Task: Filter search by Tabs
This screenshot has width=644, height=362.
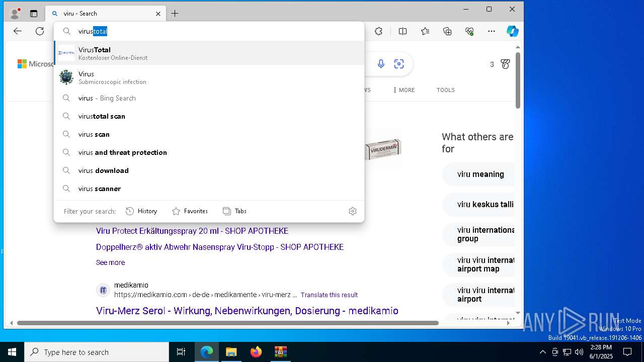Action: pyautogui.click(x=234, y=211)
